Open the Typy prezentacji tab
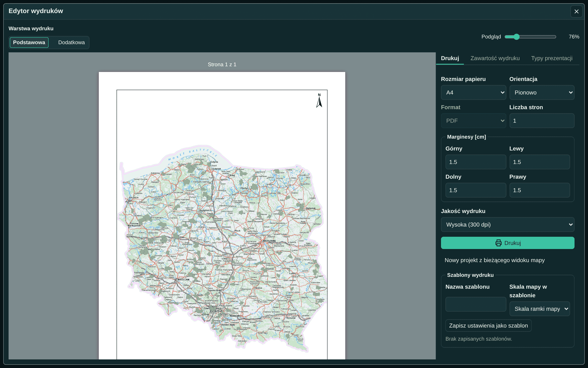588x368 pixels. (x=551, y=58)
